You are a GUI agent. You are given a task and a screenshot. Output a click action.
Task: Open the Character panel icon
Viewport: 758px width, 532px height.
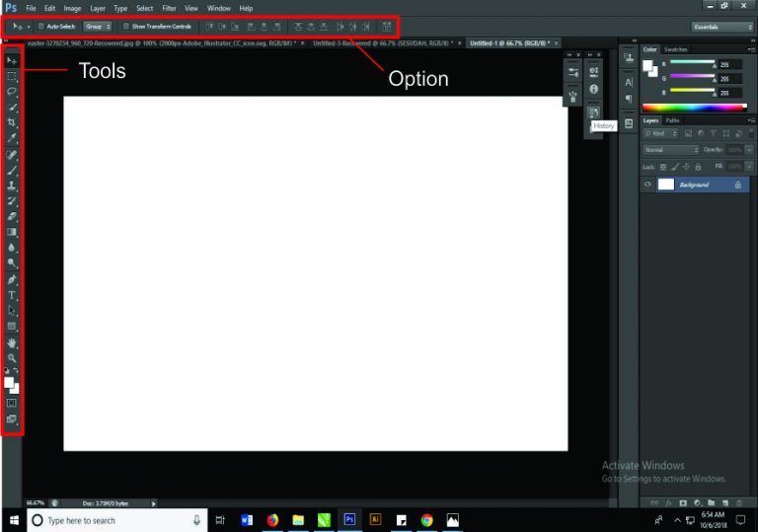(629, 82)
